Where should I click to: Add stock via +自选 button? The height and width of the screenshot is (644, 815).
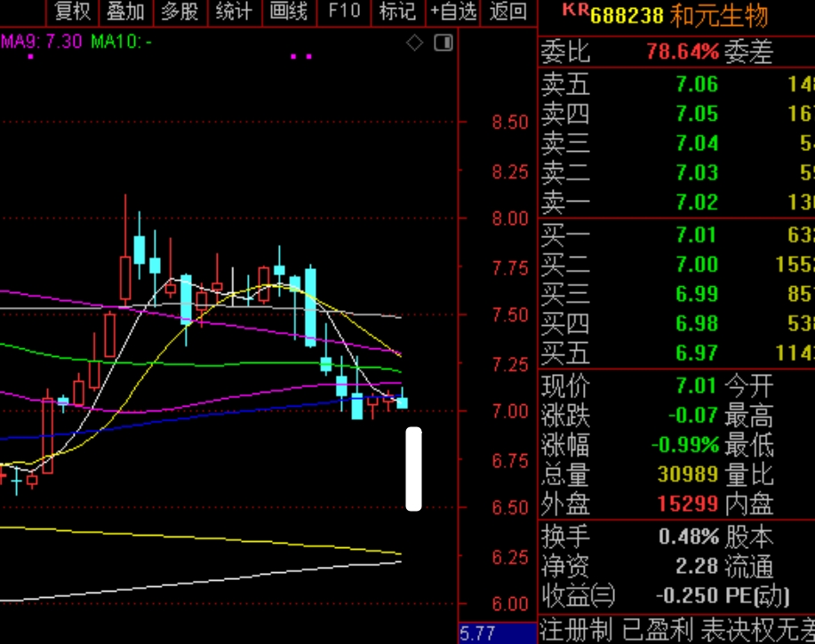pyautogui.click(x=453, y=12)
